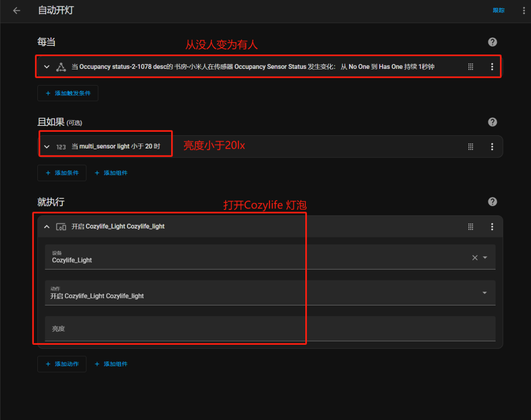Collapse the 开启 Cozylife_Light action
Screen dimensions: 531x420
click(x=47, y=227)
